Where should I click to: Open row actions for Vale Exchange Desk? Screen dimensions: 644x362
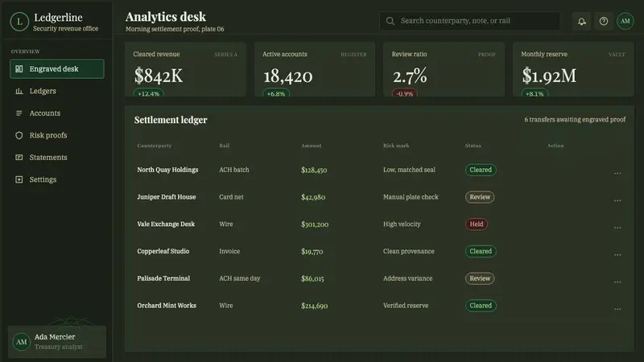pyautogui.click(x=617, y=228)
